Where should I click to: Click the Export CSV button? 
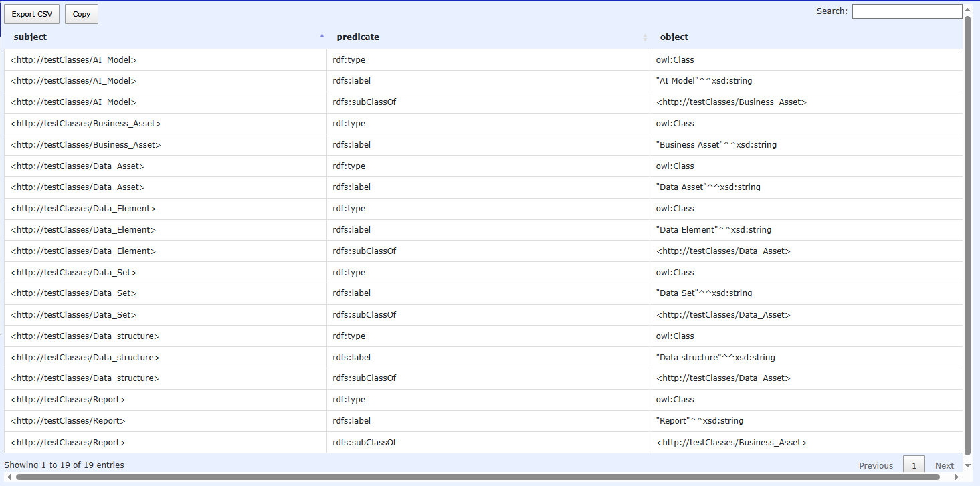pyautogui.click(x=32, y=14)
